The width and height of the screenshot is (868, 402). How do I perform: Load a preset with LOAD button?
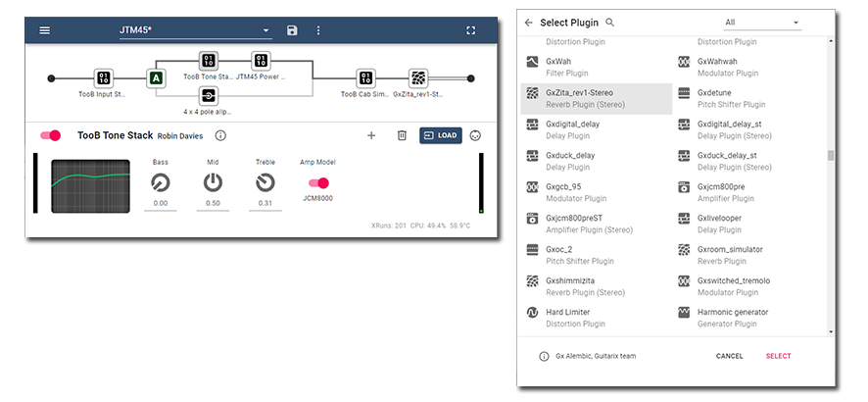[441, 135]
